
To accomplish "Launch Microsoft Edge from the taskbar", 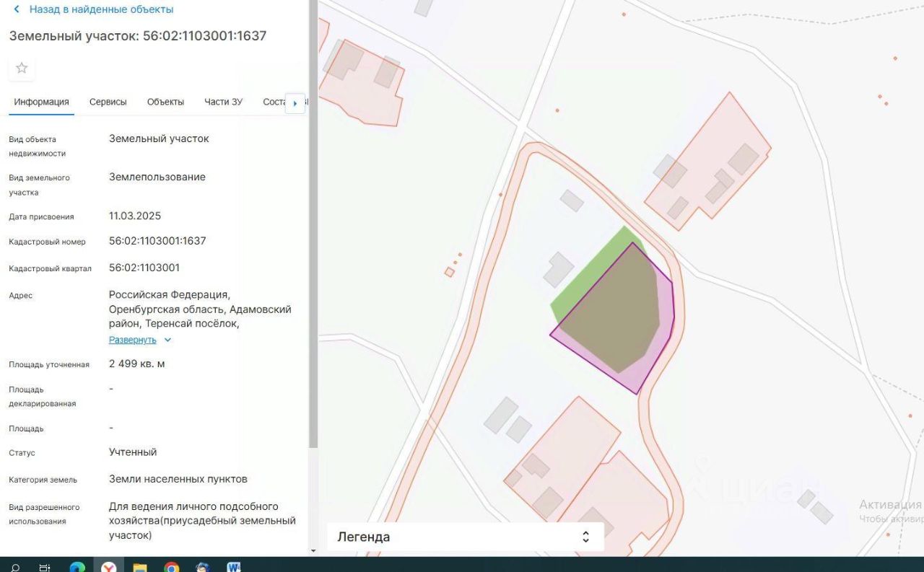I will (x=77, y=567).
